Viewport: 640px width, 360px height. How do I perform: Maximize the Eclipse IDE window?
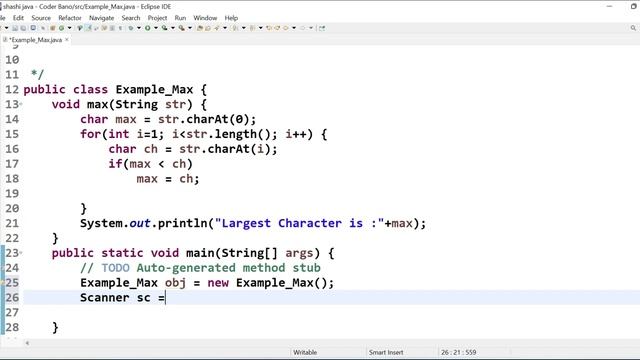click(634, 6)
